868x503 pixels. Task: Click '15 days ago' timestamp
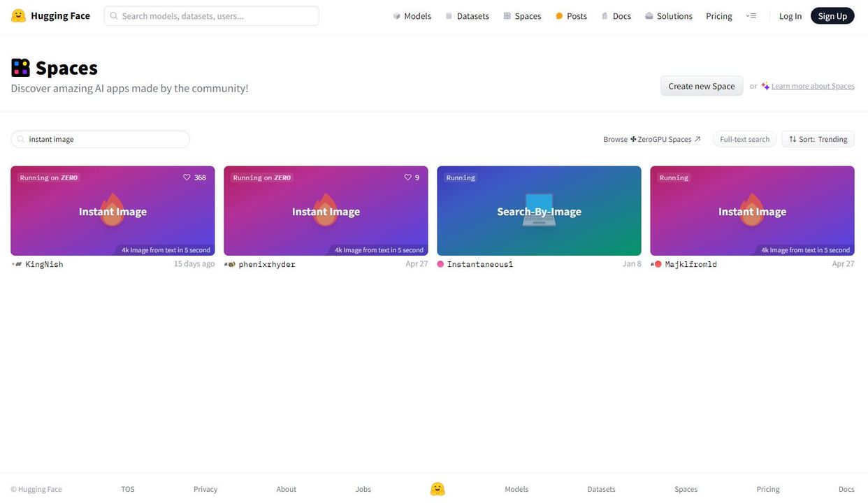(x=194, y=263)
